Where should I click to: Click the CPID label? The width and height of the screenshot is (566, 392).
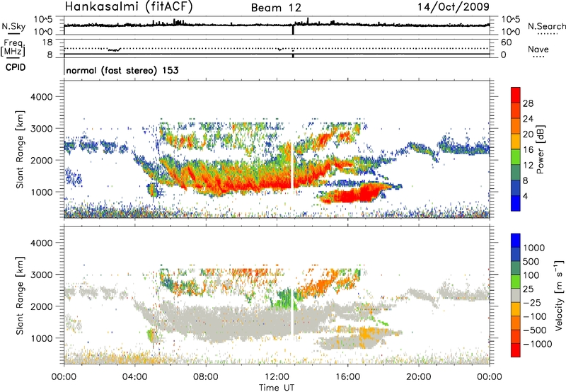point(16,67)
